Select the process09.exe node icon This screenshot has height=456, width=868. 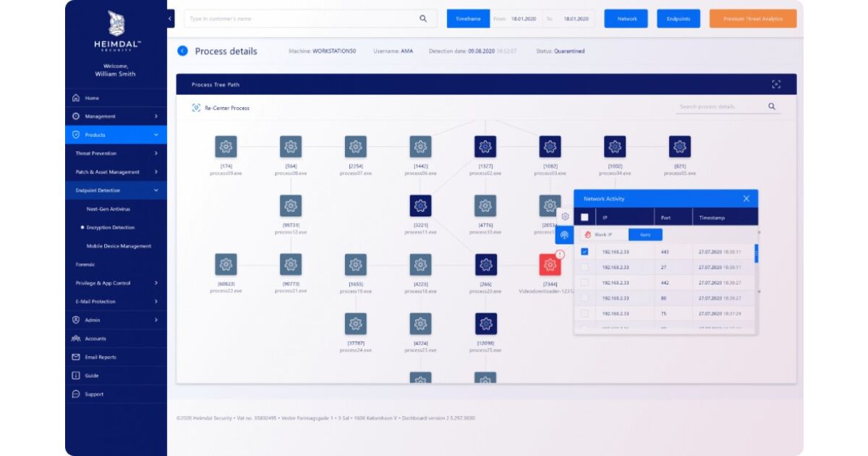coord(226,147)
